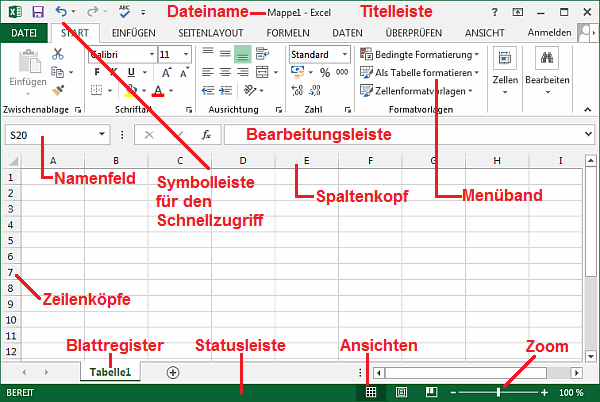Switch to the DATEN tab
Image resolution: width=600 pixels, height=402 pixels.
tap(347, 33)
